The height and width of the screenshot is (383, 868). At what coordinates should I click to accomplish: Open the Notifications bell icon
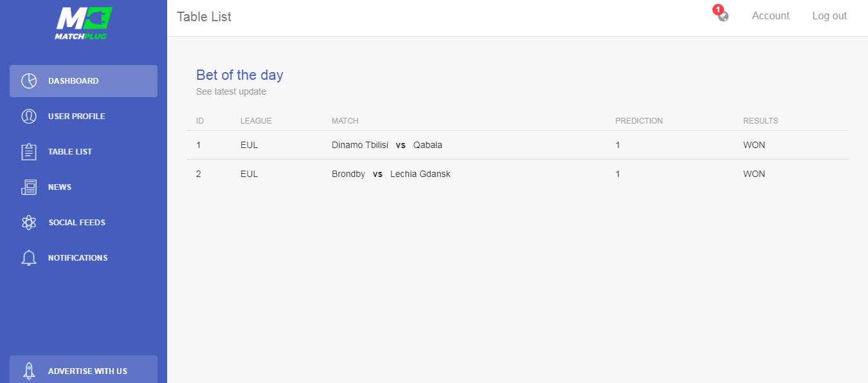click(29, 258)
